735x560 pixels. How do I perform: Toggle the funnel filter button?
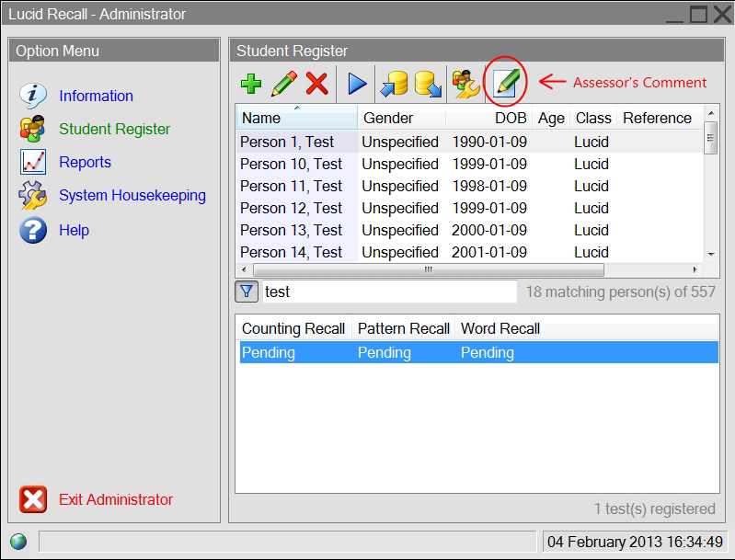247,291
